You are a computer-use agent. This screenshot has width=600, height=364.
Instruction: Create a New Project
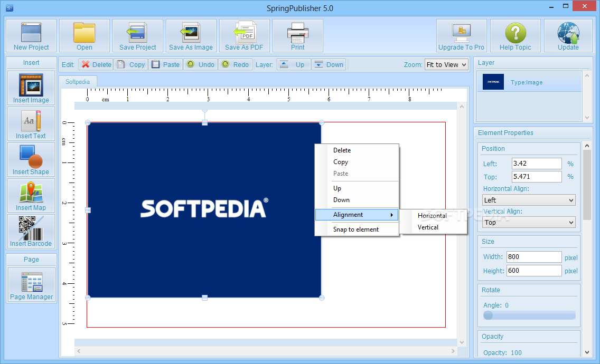coord(31,36)
